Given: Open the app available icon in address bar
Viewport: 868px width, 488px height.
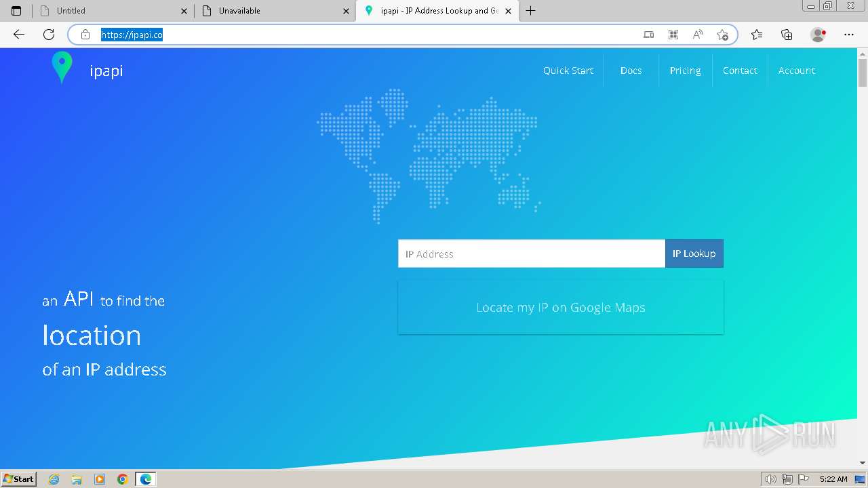Looking at the screenshot, I should [x=649, y=35].
